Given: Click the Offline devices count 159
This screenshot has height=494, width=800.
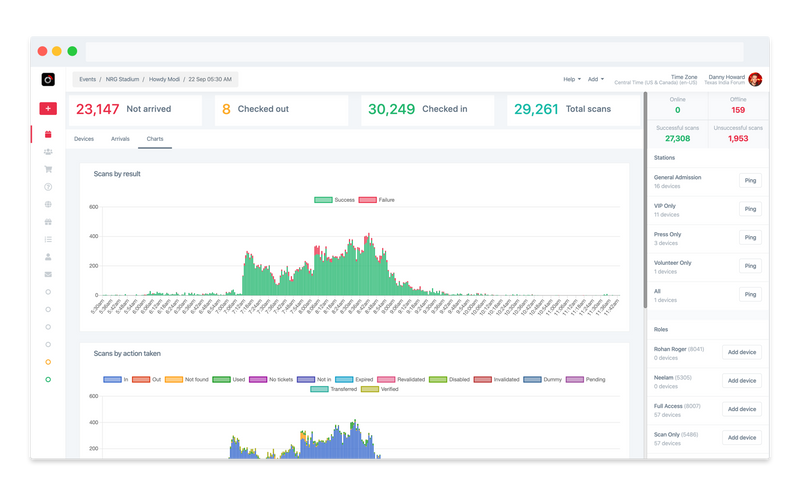Looking at the screenshot, I should tap(738, 110).
